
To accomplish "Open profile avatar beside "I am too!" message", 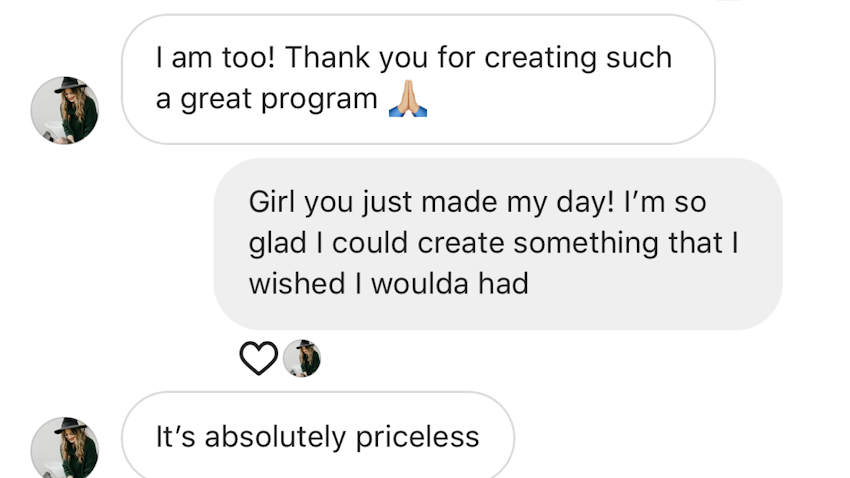I will 65,109.
